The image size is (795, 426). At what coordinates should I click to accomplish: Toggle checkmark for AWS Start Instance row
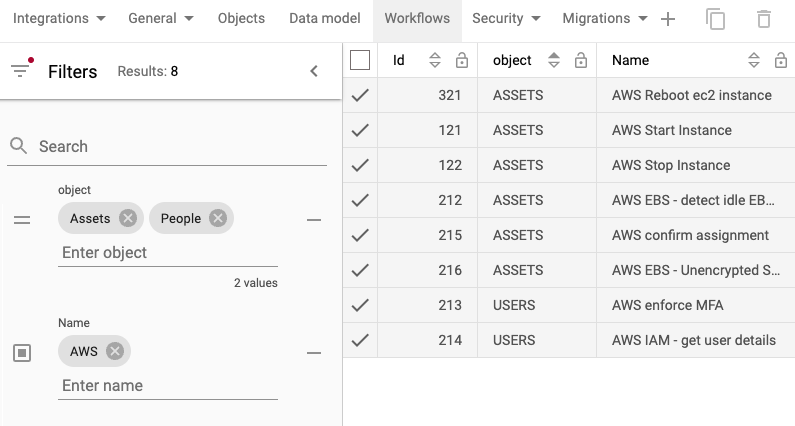pos(360,130)
